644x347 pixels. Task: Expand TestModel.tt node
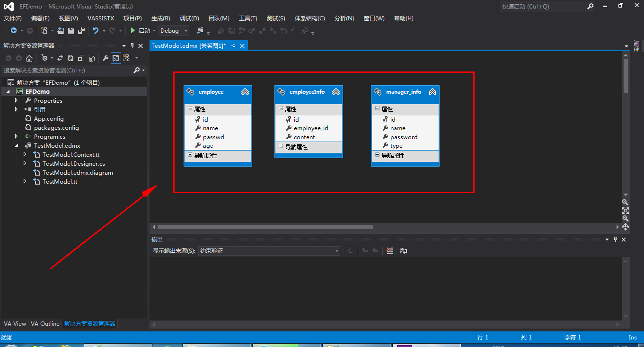click(x=25, y=181)
